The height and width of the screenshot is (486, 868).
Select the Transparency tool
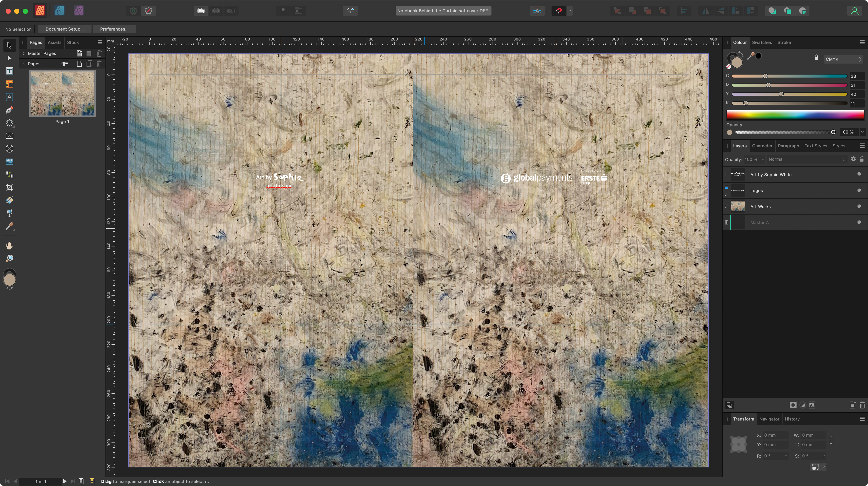click(9, 213)
